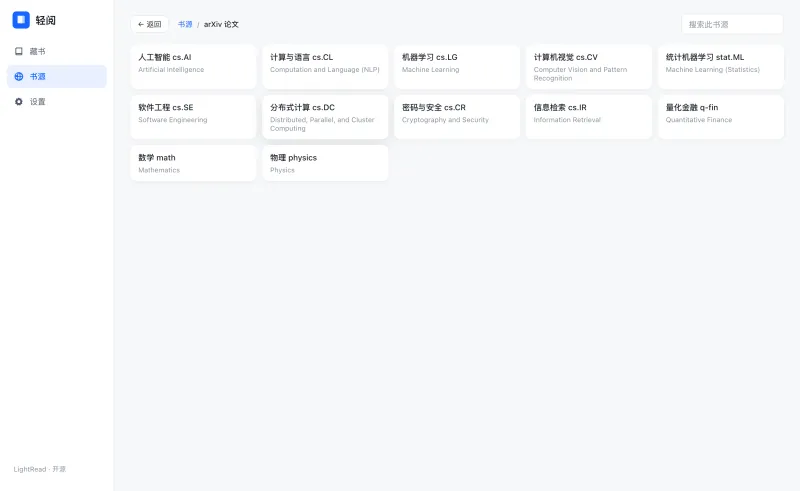Open the 机器学习 cs.LG category card
800x491 pixels.
point(457,67)
